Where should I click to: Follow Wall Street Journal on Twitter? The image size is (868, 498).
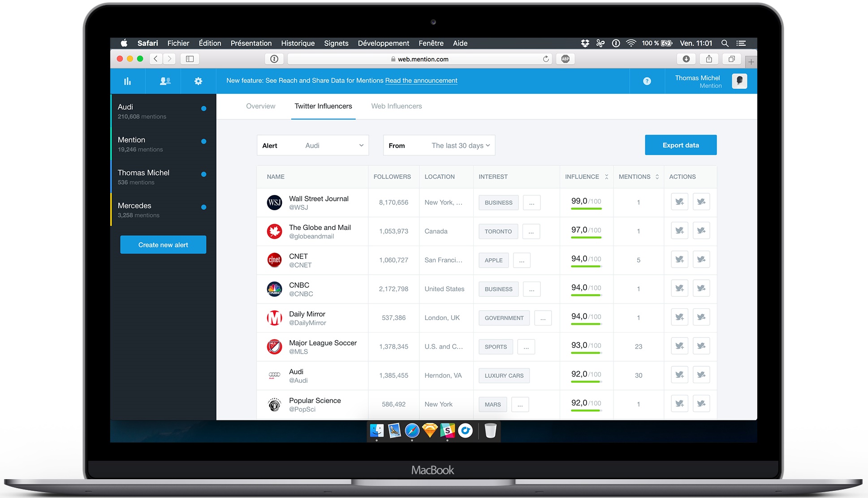pyautogui.click(x=679, y=202)
